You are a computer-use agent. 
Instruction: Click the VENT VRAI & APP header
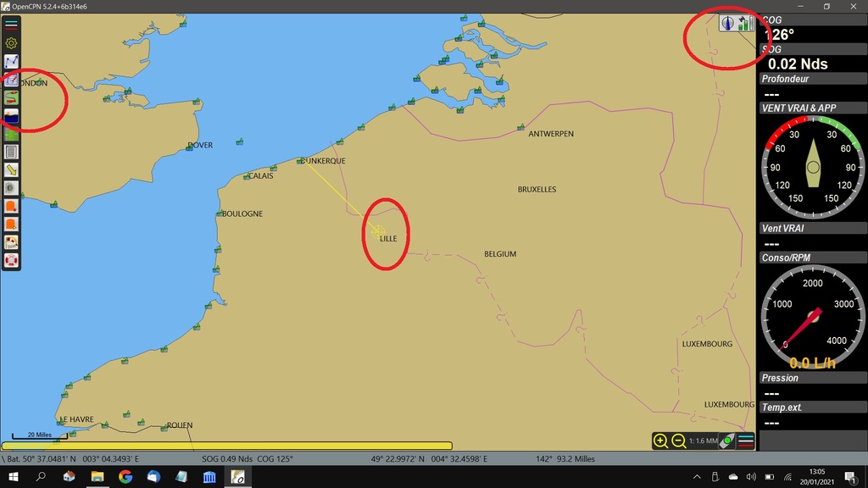tap(813, 108)
